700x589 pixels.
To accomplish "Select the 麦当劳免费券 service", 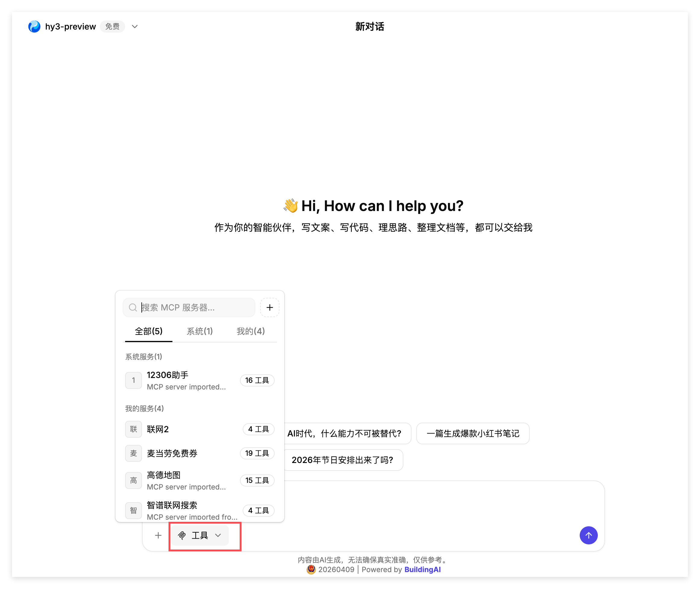I will point(200,453).
